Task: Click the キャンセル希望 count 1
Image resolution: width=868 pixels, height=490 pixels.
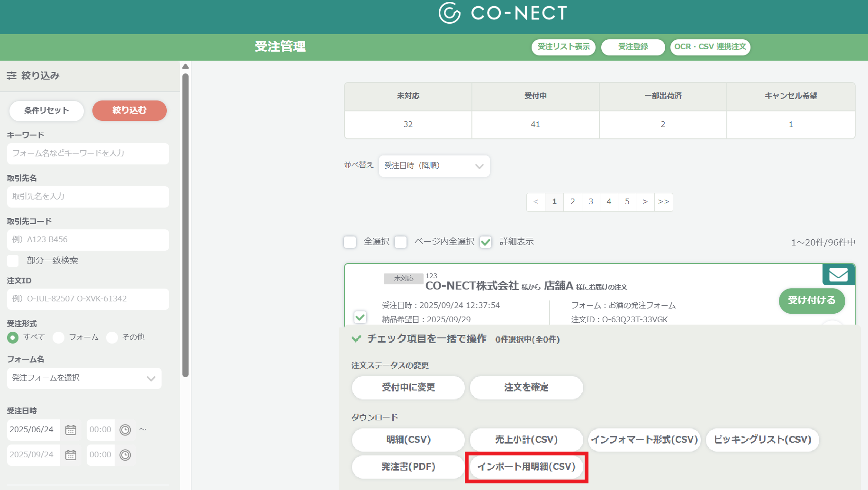Action: pos(791,125)
